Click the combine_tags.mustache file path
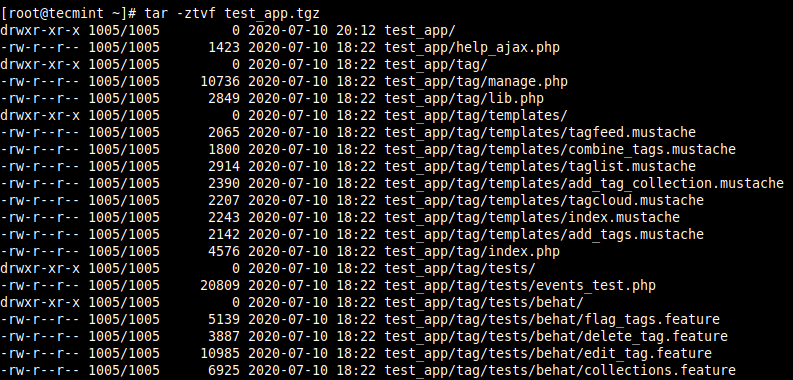The image size is (793, 380). pyautogui.click(x=560, y=149)
